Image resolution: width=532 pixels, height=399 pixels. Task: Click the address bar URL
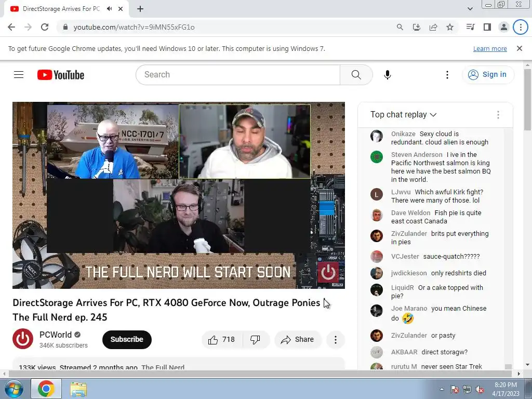(134, 27)
